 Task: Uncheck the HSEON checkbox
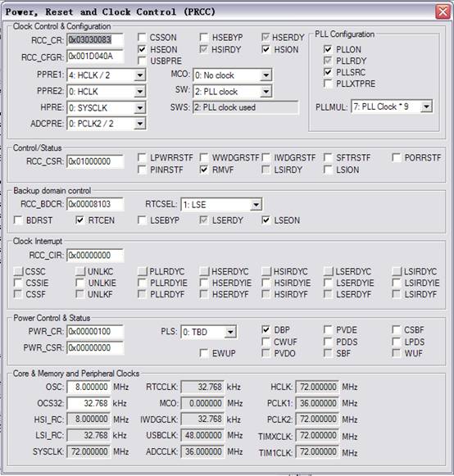tap(142, 49)
